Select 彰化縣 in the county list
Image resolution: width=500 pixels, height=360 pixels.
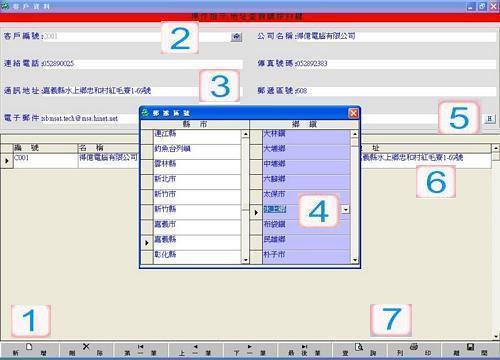[197, 254]
